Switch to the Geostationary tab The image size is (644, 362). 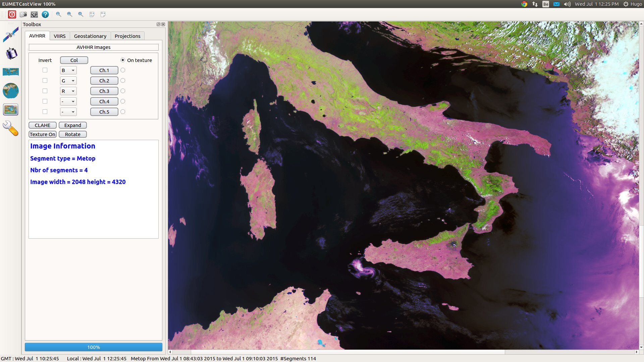coord(90,36)
